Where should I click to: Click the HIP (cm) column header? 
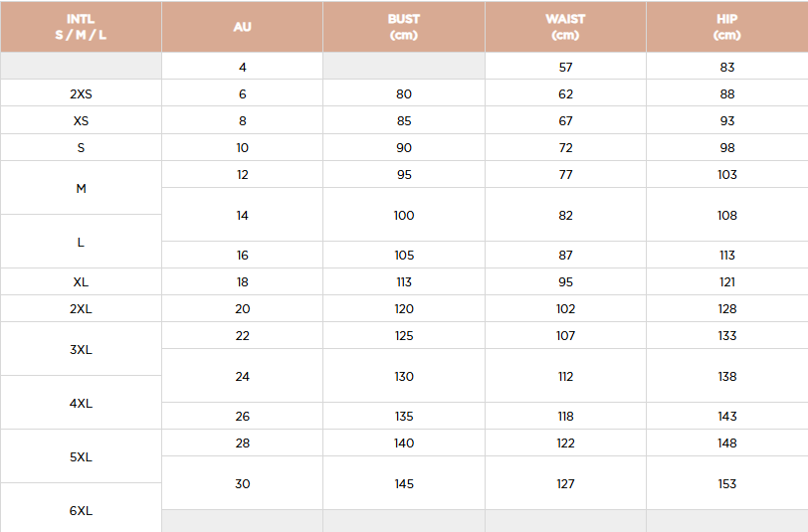point(727,27)
